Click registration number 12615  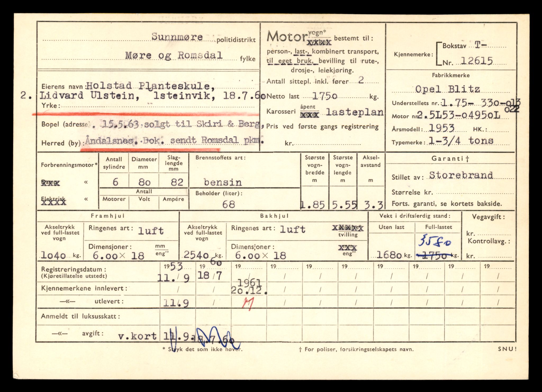click(x=477, y=61)
